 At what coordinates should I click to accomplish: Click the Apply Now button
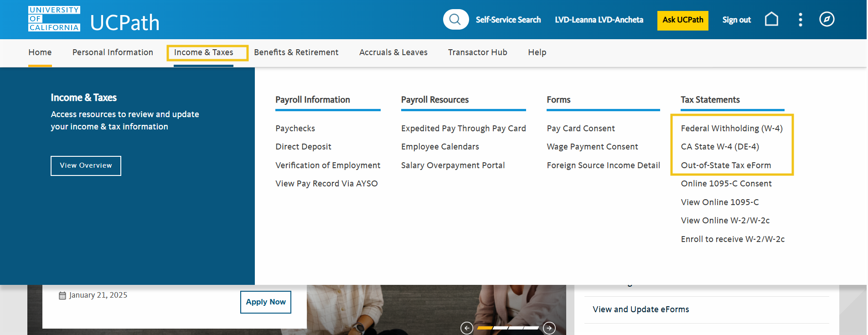[266, 302]
